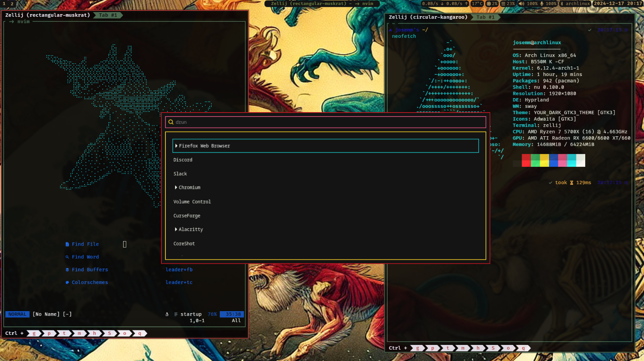
Task: Open Find Word on nvim dashboard
Action: (85, 257)
